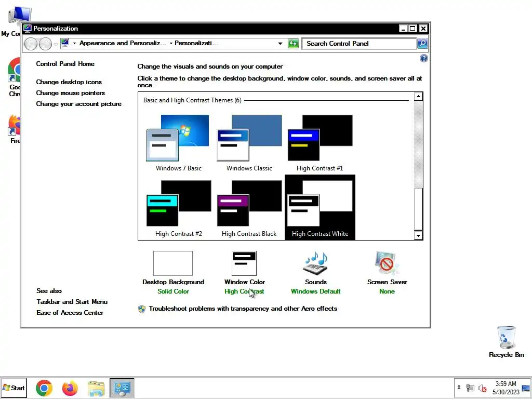The width and height of the screenshot is (532, 399).
Task: Click the Personalization breadcrumb segment
Action: pyautogui.click(x=196, y=43)
